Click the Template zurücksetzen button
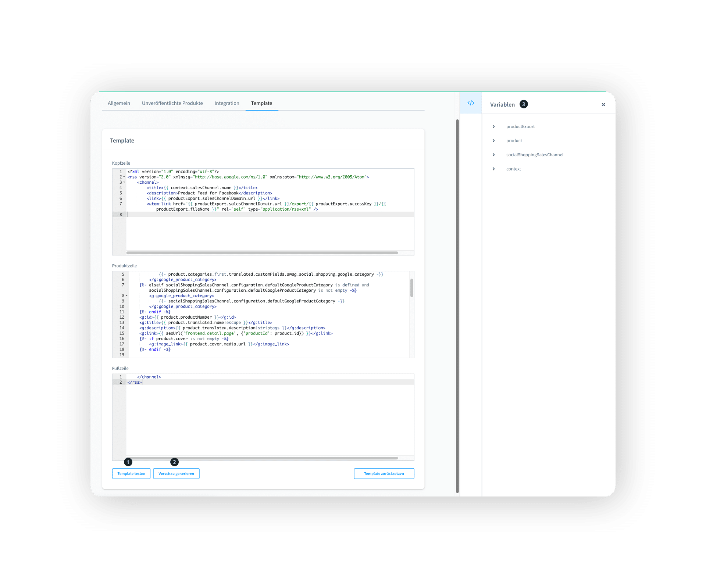This screenshot has height=588, width=706. [x=384, y=474]
